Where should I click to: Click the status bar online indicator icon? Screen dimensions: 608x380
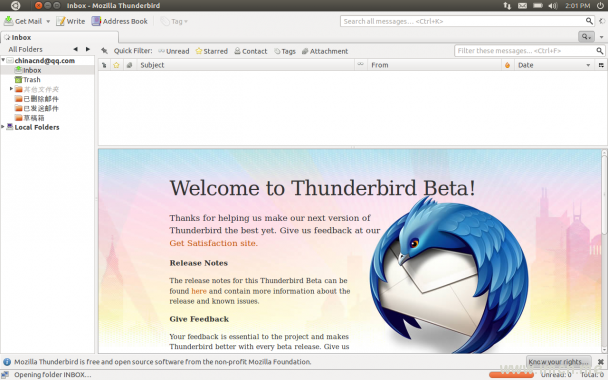coord(5,375)
